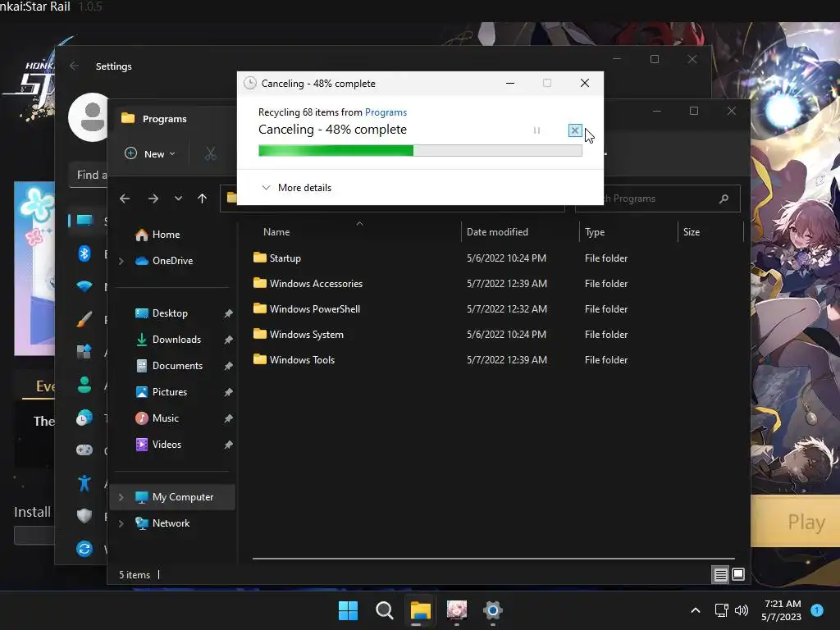
Task: Select the Windows System folder
Action: (307, 335)
